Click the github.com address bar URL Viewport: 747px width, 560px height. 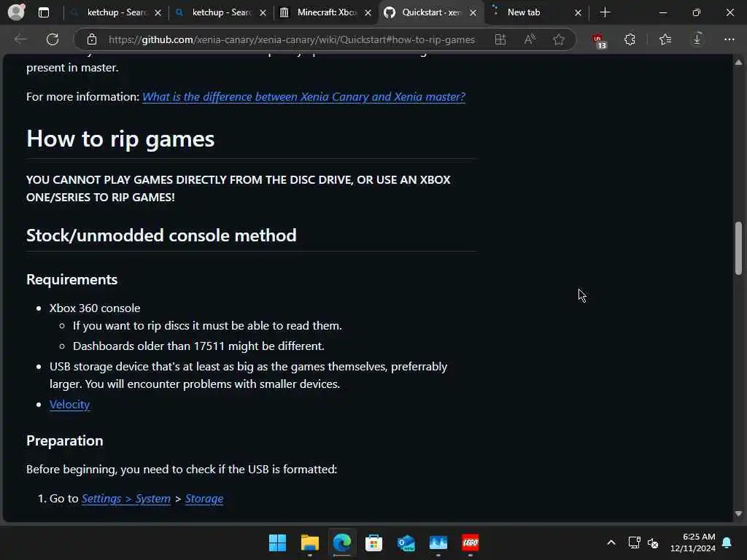click(292, 39)
